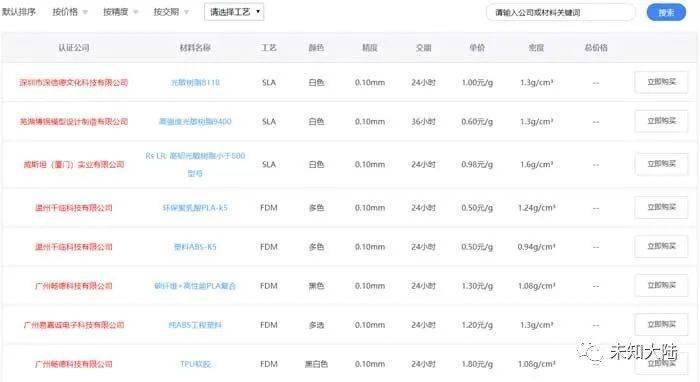The image size is (700, 382).
Task: Click the 黑白色 color cell
Action: (316, 364)
